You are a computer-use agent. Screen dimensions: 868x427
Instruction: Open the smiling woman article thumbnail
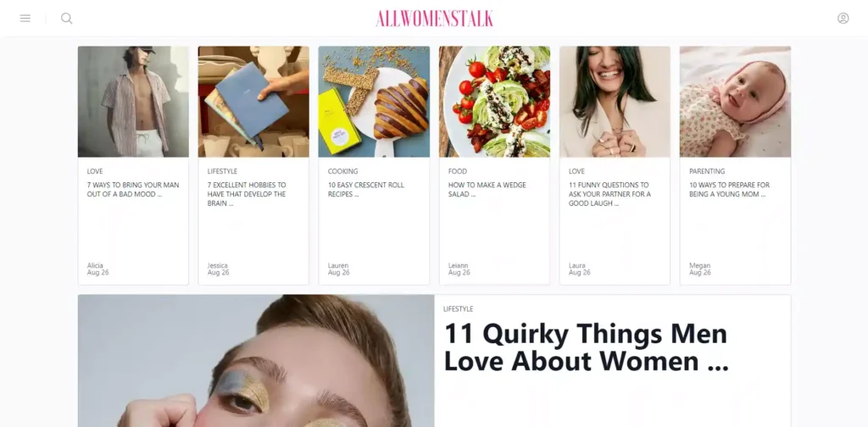(x=615, y=102)
